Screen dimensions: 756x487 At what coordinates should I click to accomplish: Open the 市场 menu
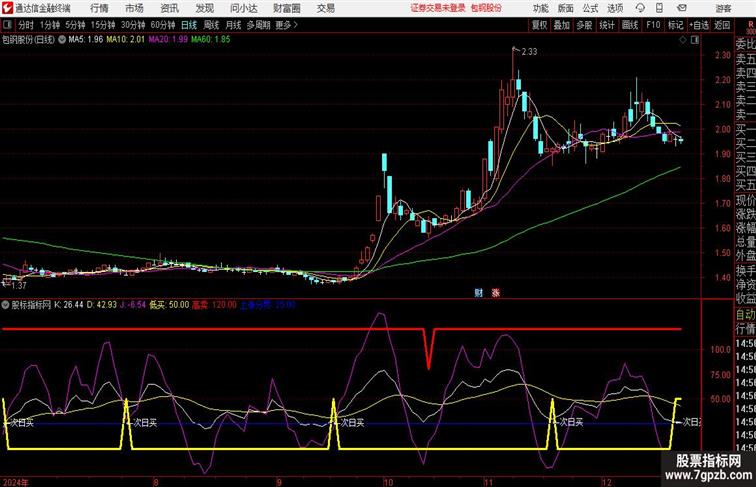click(134, 8)
